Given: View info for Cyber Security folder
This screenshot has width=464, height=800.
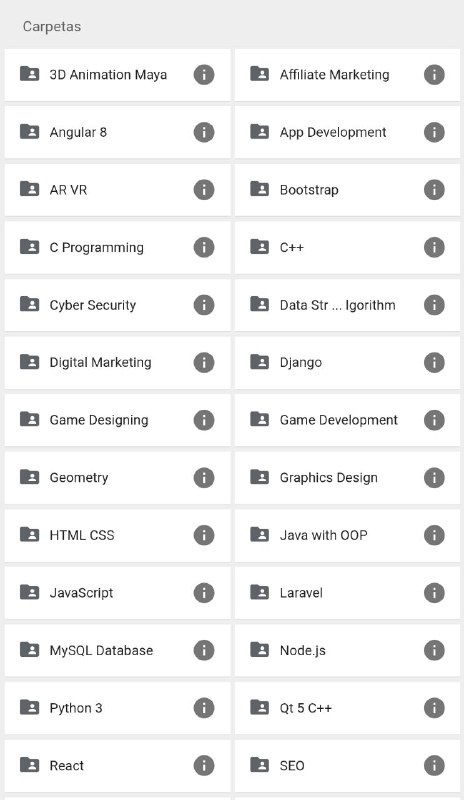Looking at the screenshot, I should pos(204,305).
